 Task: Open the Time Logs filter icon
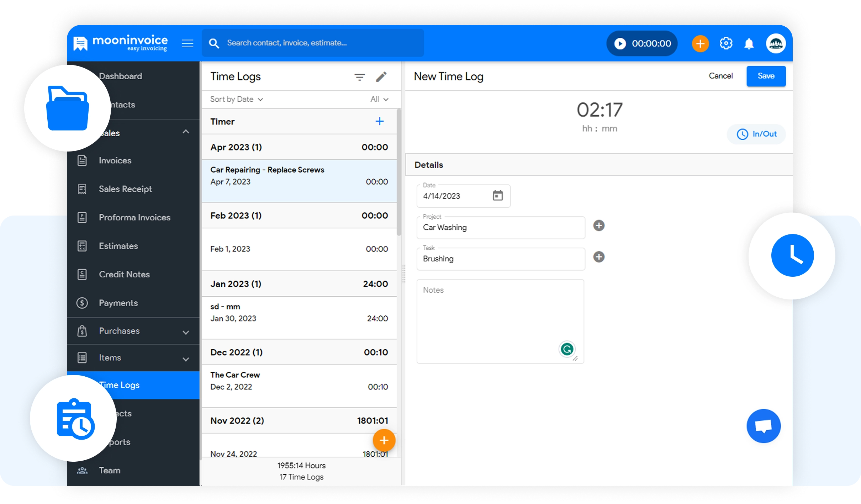(359, 77)
